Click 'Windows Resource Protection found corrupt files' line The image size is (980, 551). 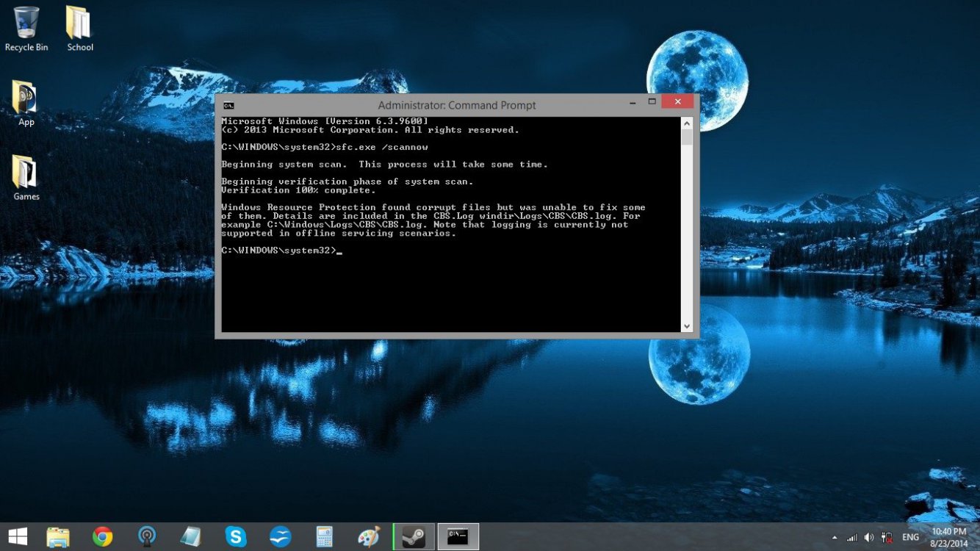click(x=433, y=208)
